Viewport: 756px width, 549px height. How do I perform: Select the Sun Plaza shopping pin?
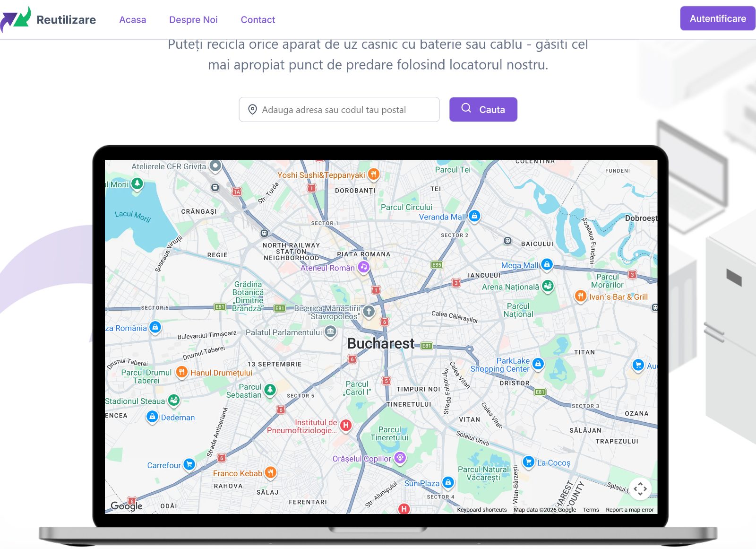point(448,482)
